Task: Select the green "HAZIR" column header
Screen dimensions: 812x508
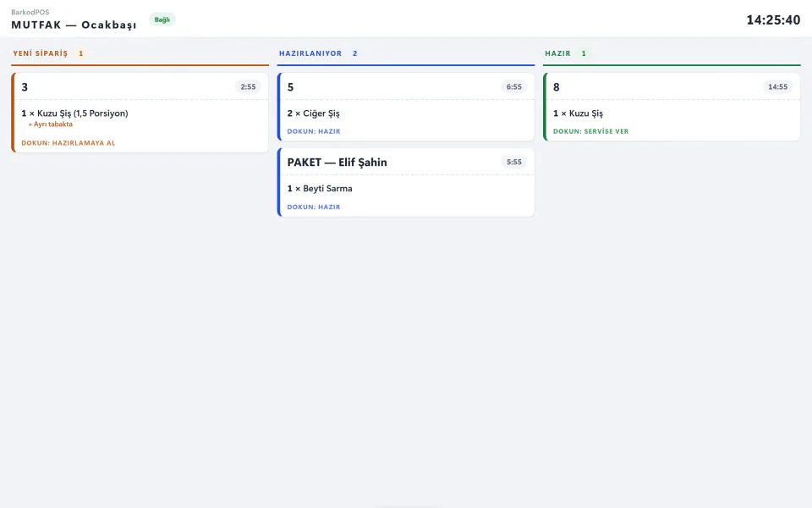Action: (557, 53)
